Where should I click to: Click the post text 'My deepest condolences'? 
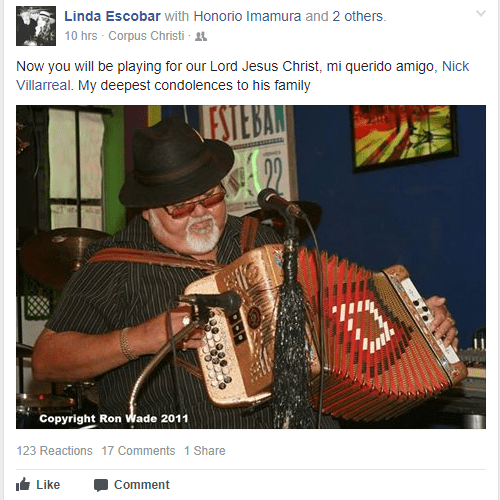[x=155, y=85]
